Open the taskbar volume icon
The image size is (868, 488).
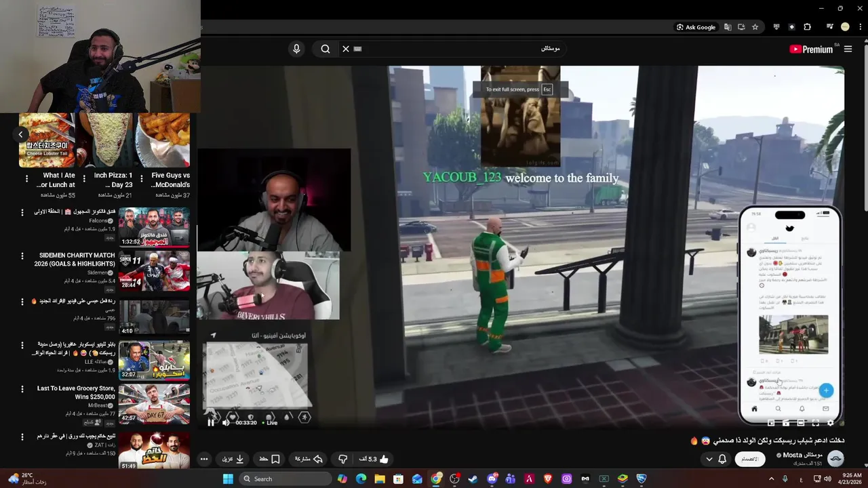(827, 479)
